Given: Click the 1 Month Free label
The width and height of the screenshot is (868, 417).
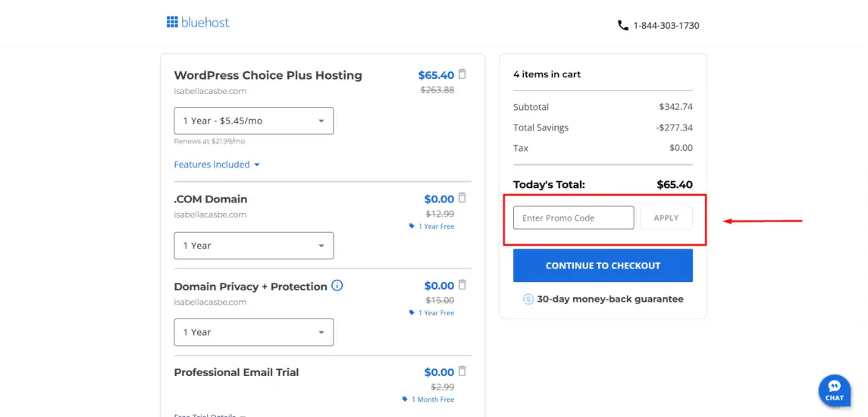Looking at the screenshot, I should coord(433,400).
